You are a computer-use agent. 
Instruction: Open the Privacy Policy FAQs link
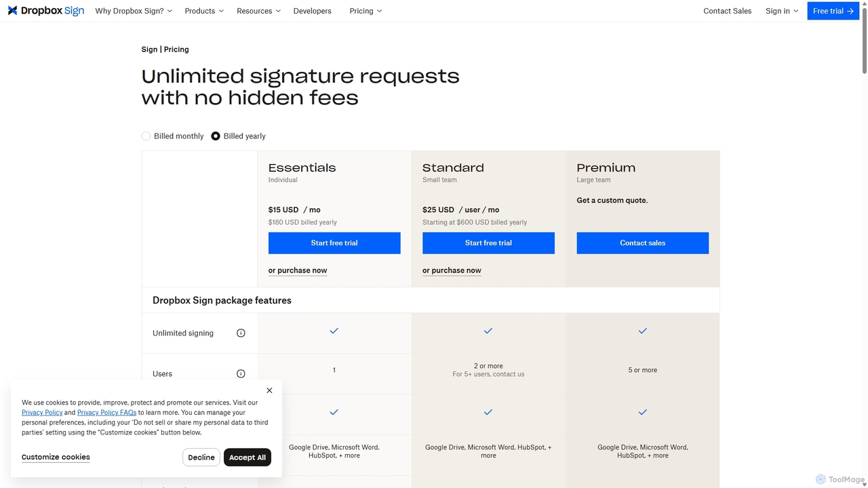(x=106, y=412)
